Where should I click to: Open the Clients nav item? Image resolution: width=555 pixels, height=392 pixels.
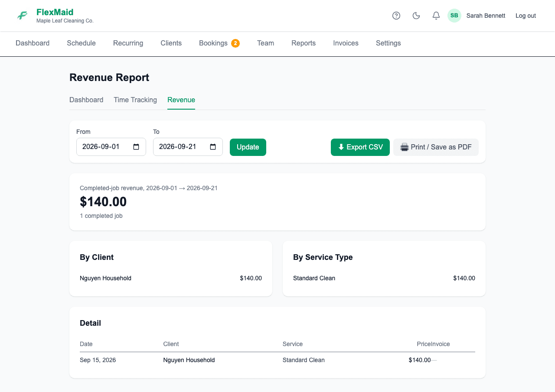(171, 43)
